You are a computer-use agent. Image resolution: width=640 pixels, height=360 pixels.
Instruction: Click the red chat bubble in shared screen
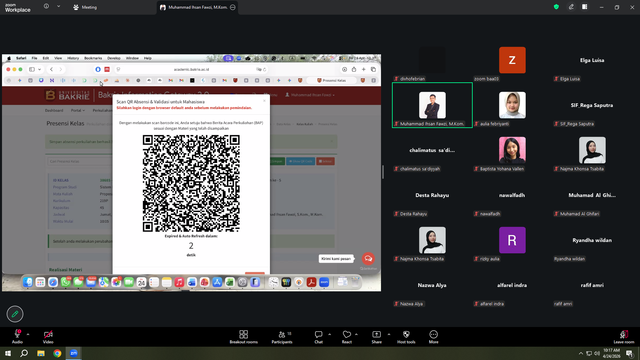(368, 258)
